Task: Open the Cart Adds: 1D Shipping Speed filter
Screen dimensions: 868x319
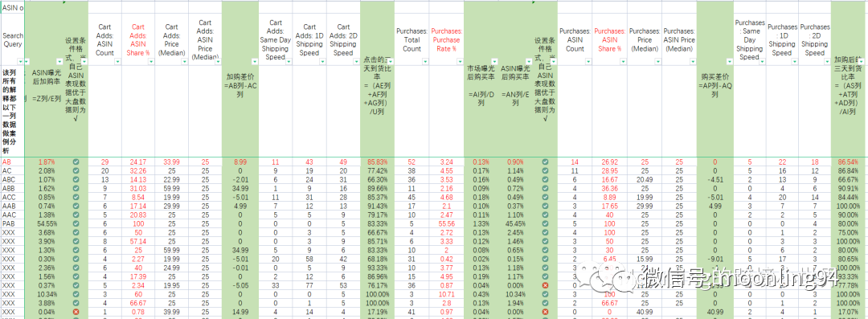Action: (x=323, y=62)
